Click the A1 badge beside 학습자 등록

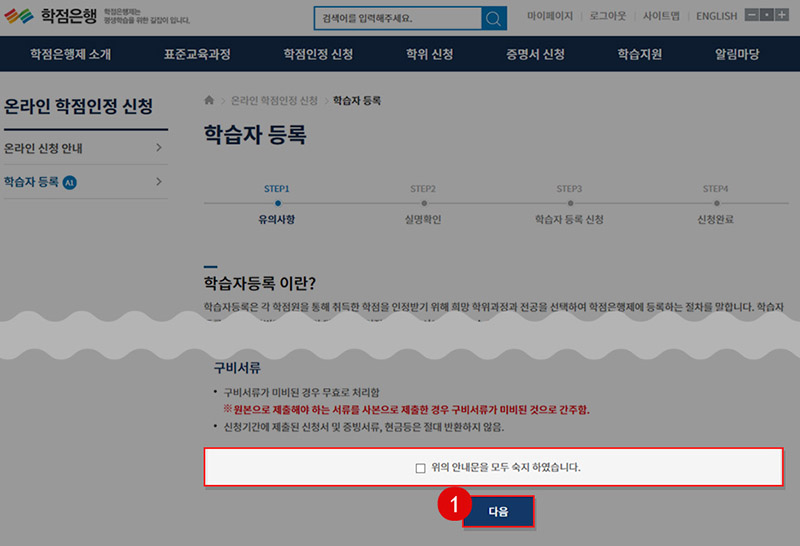coord(69,182)
